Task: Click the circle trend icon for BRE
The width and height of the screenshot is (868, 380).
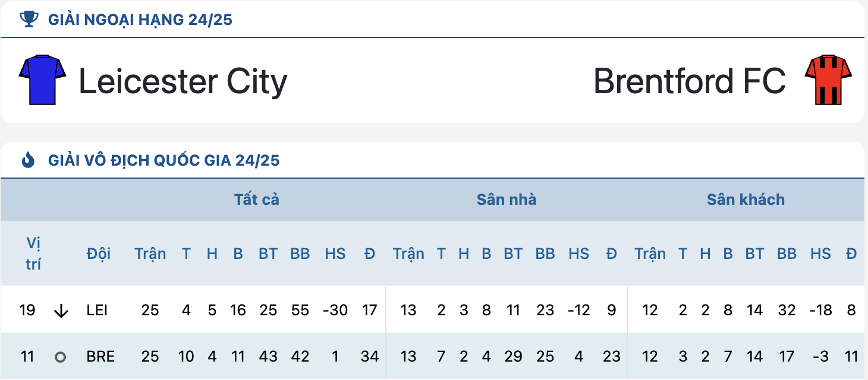Action: coord(60,357)
